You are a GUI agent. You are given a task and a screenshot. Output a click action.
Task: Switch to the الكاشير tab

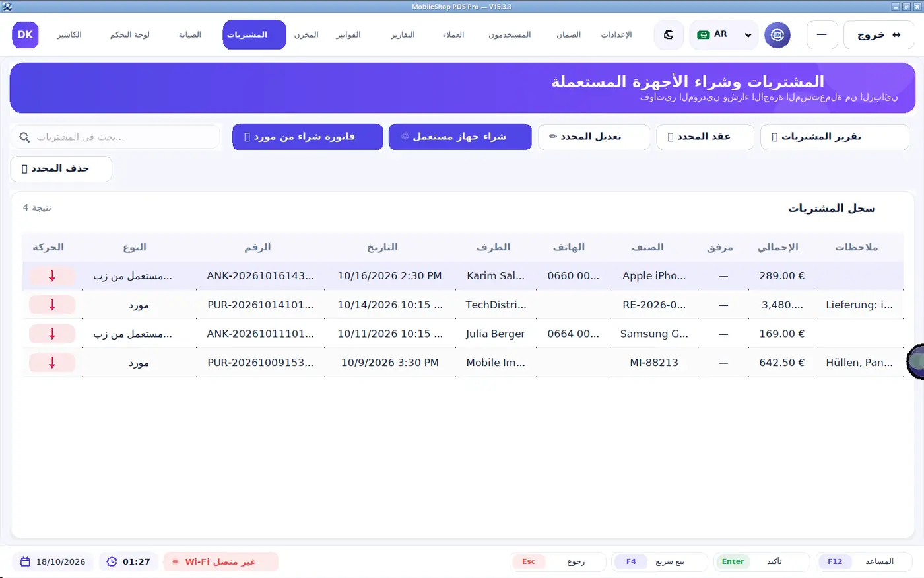69,35
